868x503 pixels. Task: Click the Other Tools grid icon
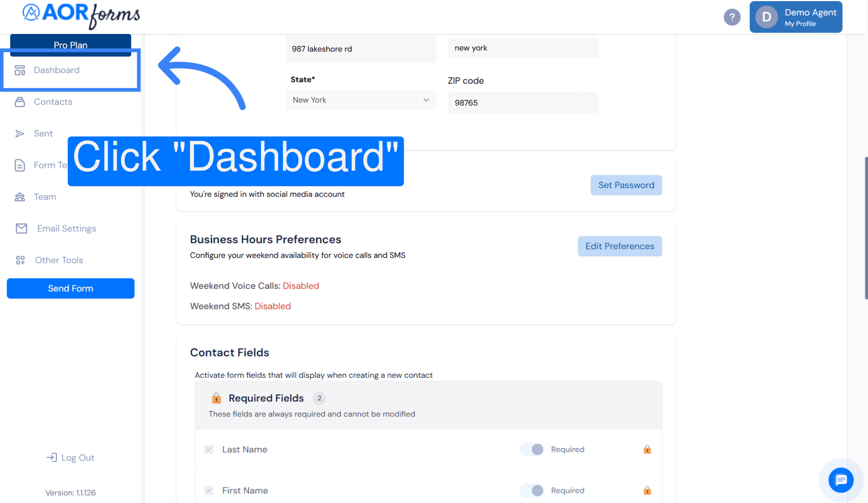pyautogui.click(x=20, y=260)
